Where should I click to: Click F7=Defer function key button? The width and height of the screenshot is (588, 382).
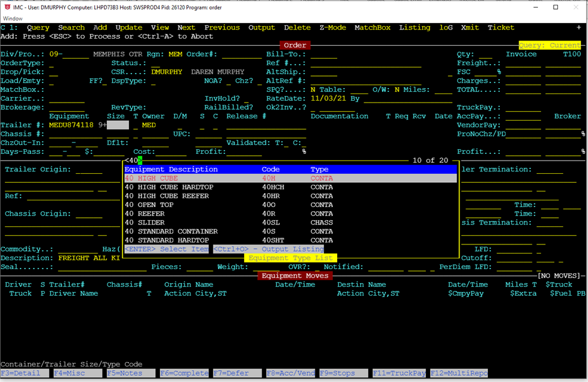point(238,373)
